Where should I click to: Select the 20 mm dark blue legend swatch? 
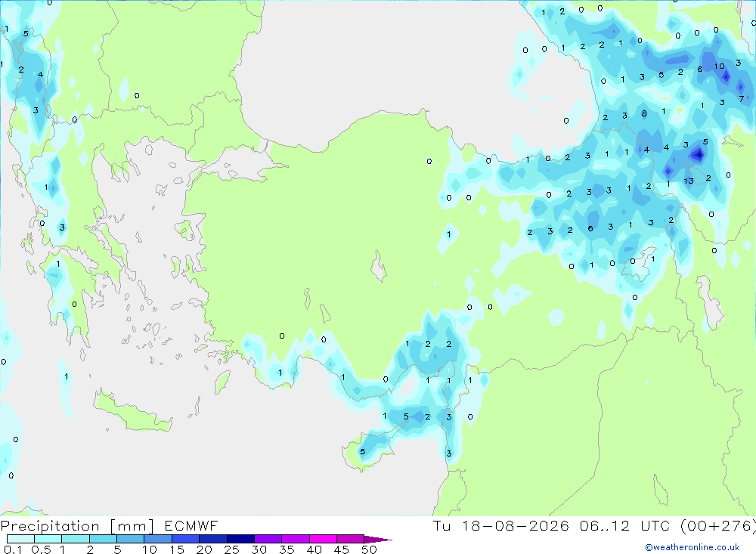pos(212,539)
